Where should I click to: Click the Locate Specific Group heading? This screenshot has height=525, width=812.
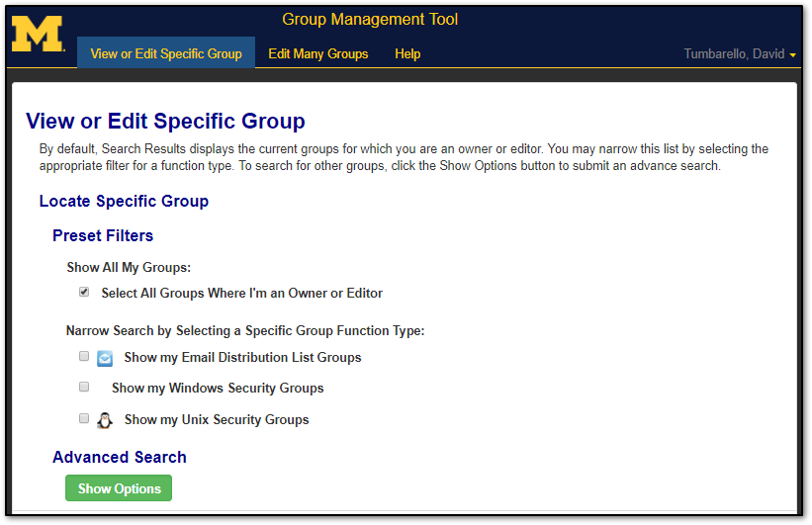[x=124, y=202]
